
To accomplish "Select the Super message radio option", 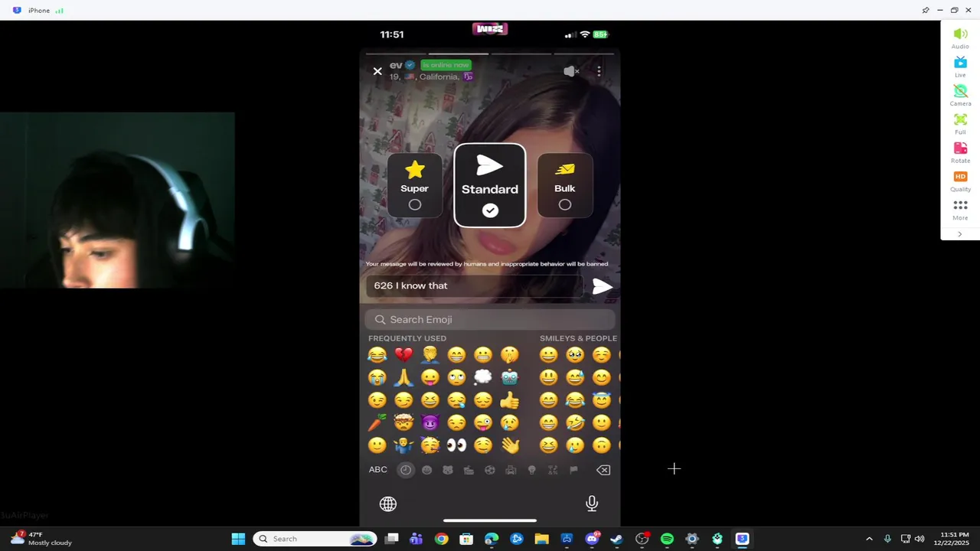I will click(x=414, y=204).
